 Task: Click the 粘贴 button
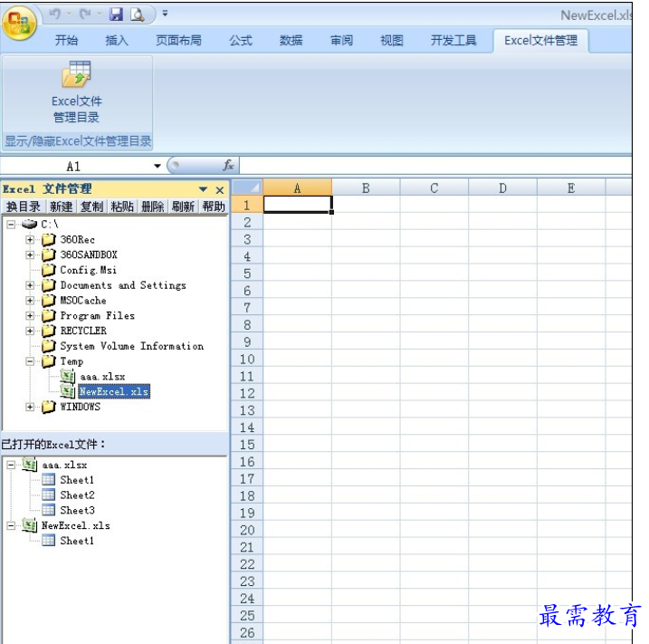click(122, 207)
